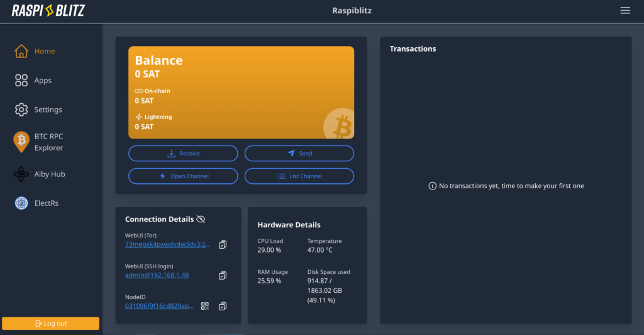This screenshot has width=644, height=335.
Task: Open Alby Hub from the sidebar
Action: tap(51, 174)
